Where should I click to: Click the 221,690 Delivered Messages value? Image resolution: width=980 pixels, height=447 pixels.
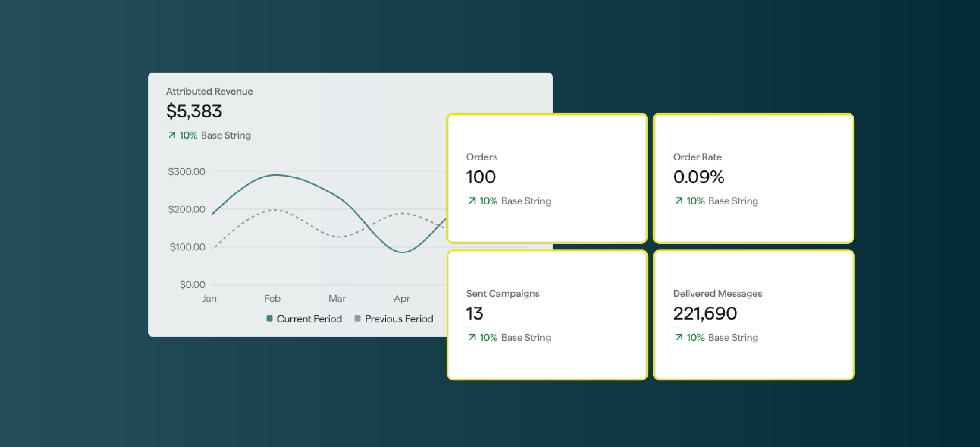pyautogui.click(x=704, y=313)
